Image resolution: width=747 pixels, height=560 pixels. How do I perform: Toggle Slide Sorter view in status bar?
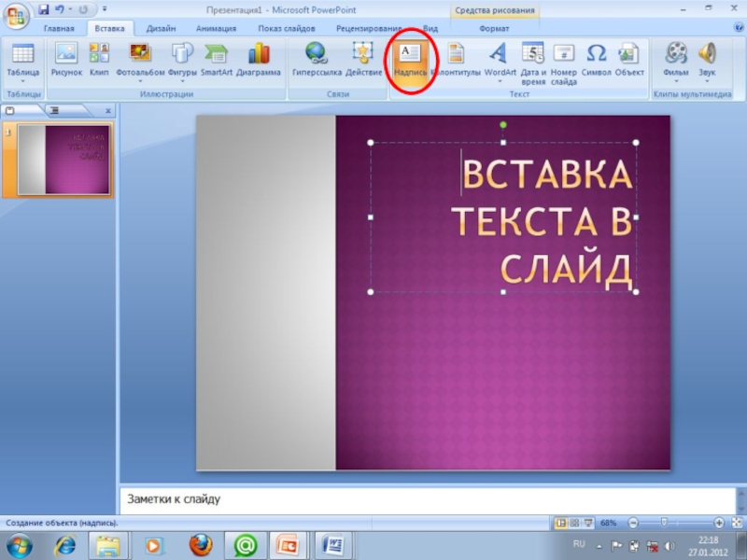point(574,524)
